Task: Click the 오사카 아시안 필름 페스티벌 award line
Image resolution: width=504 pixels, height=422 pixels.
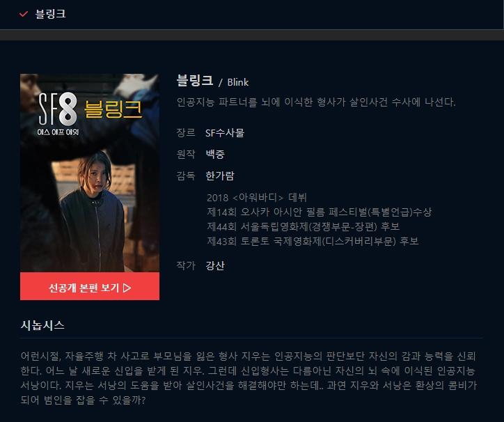Action: pos(319,212)
